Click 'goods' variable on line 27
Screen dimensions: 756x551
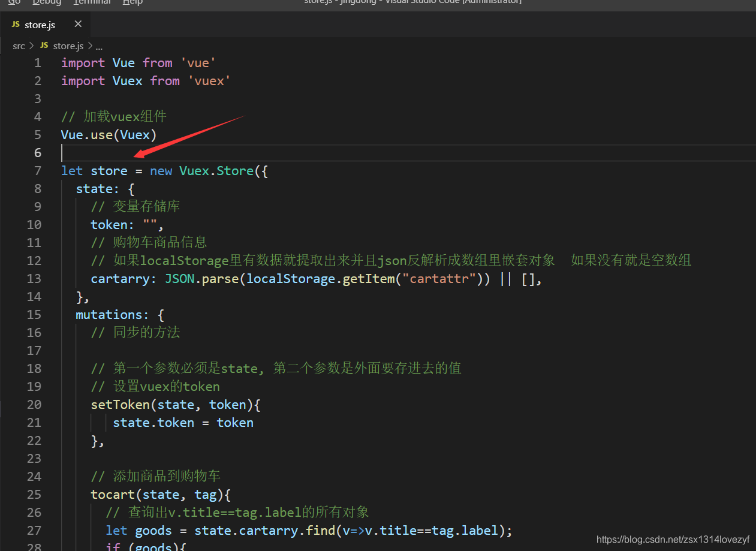point(153,531)
